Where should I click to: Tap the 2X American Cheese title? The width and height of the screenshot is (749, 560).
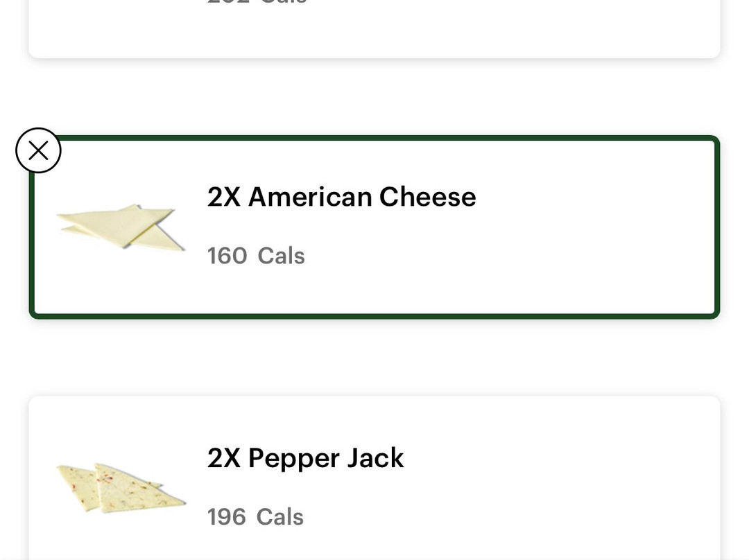point(341,197)
